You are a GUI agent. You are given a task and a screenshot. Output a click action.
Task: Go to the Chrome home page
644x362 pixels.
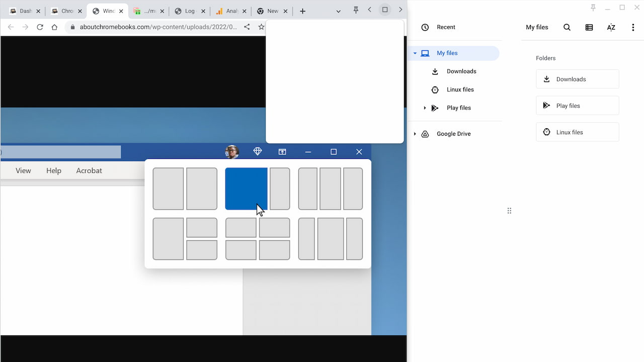tap(54, 27)
